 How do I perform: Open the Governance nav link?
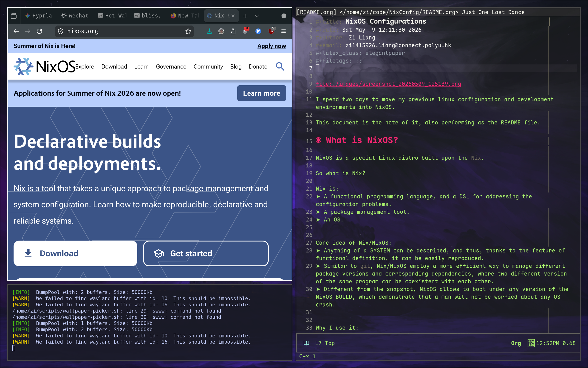171,66
